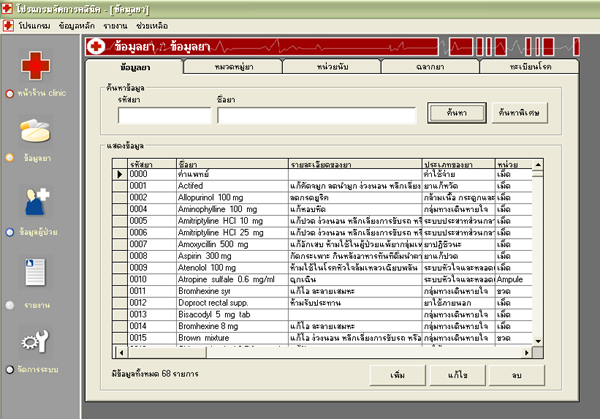The height and width of the screenshot is (419, 600).
Task: Select the ข้อมูลผู้ป่วย radio bullet
Action: click(9, 231)
